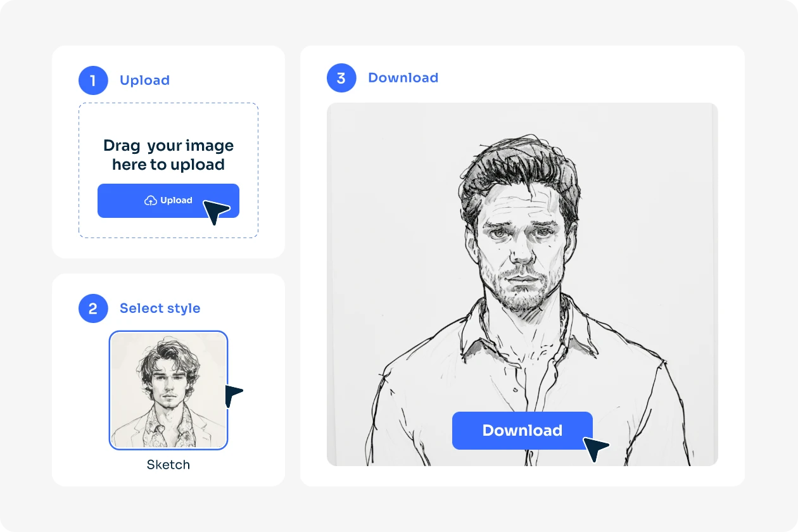Click the large sketch portrait preview
Screen dimensions: 798x532
tap(522, 284)
